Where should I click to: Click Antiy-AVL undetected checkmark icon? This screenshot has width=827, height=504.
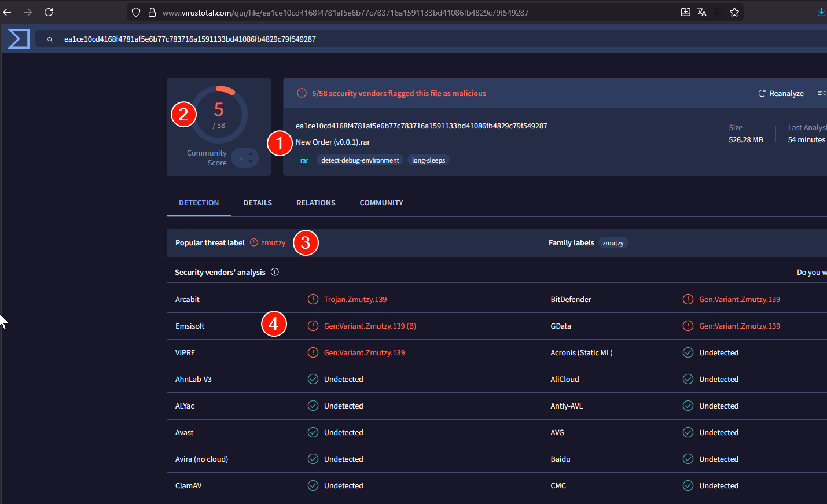(x=688, y=406)
